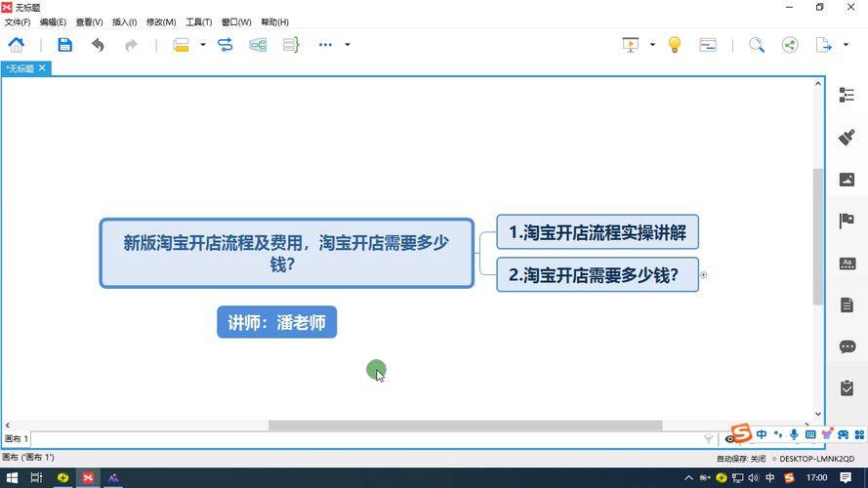Open the insert topic dropdown arrow
868x488 pixels.
[x=203, y=45]
